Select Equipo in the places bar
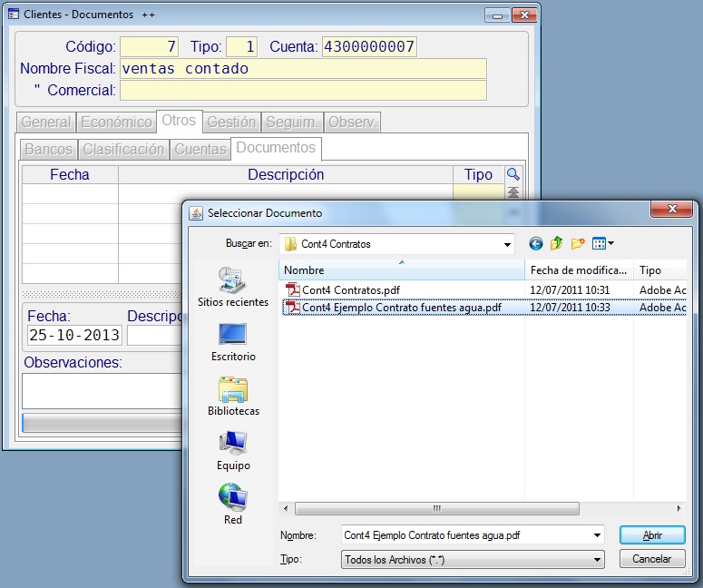This screenshot has width=703, height=588. point(233,451)
